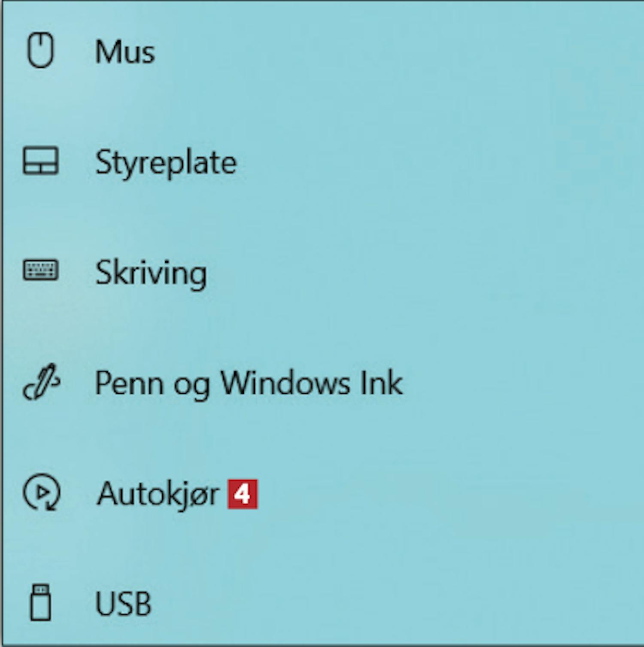Click the red number 4 badge

(243, 494)
